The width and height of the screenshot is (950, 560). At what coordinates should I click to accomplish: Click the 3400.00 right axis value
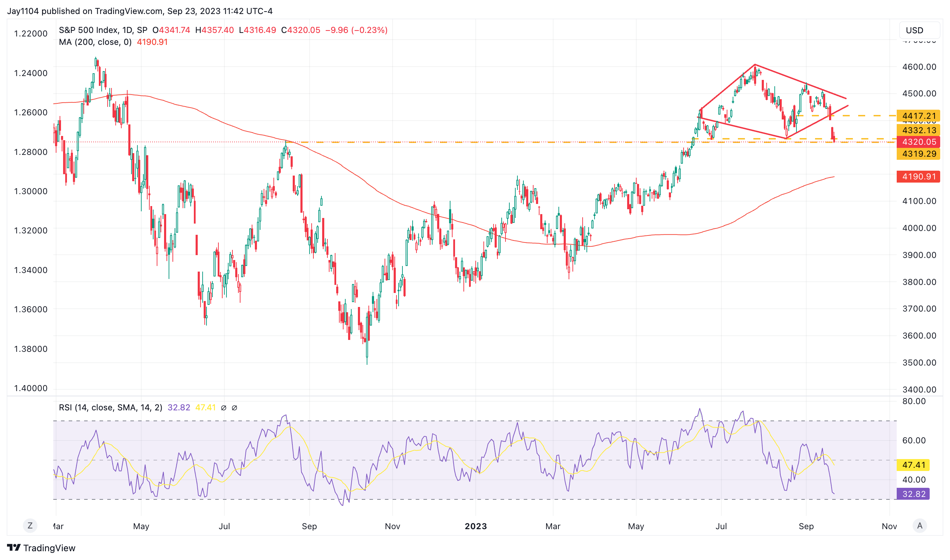pyautogui.click(x=919, y=389)
